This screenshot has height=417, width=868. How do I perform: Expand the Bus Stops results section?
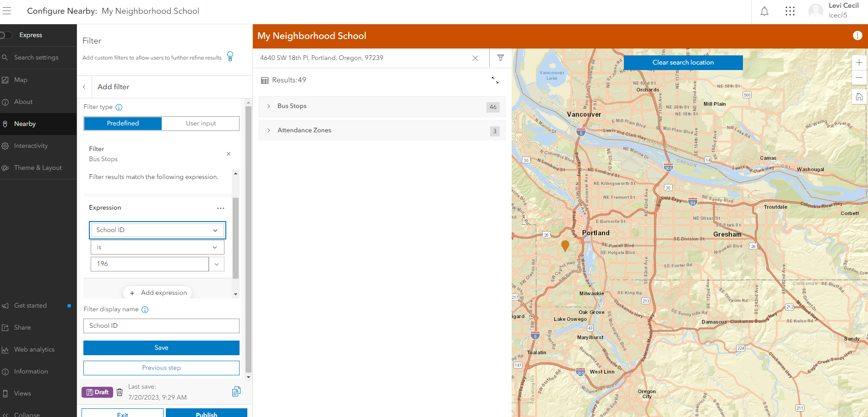click(268, 106)
